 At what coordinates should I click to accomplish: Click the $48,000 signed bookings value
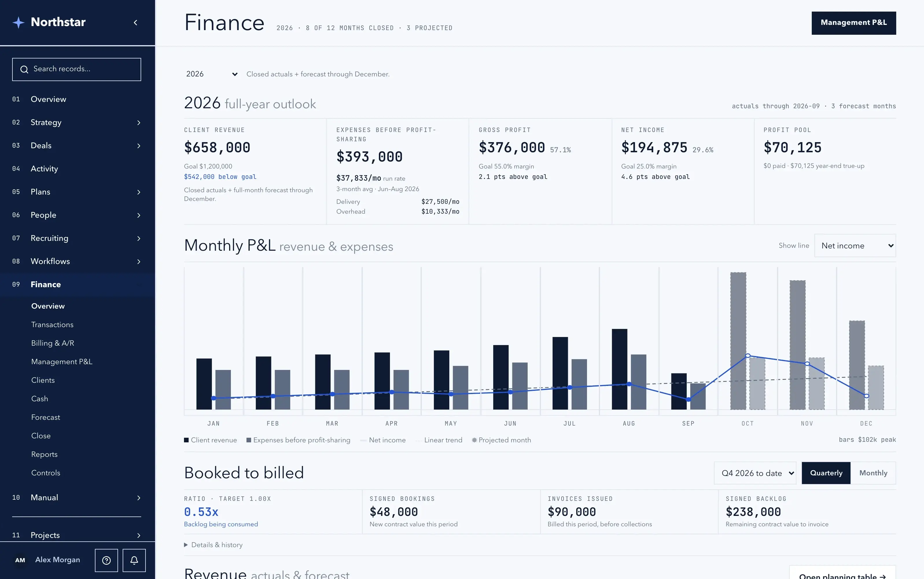click(394, 512)
